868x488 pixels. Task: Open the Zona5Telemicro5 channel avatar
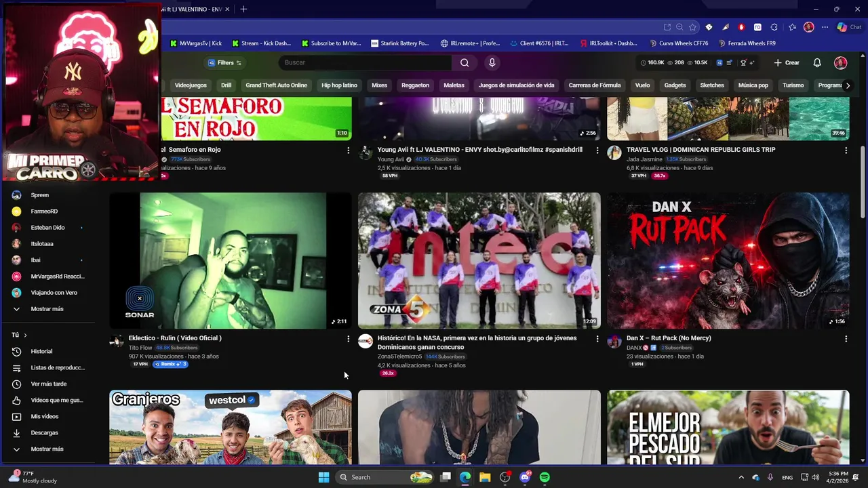pyautogui.click(x=366, y=341)
